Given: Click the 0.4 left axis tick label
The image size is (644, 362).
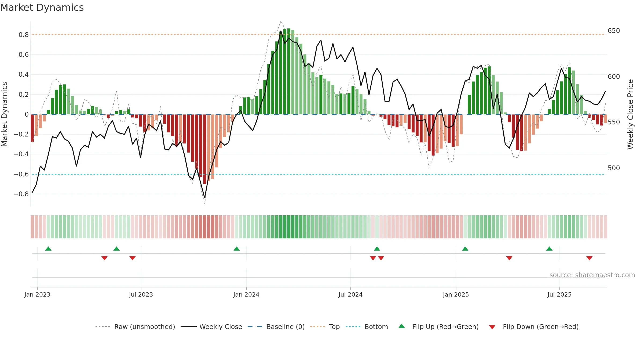Looking at the screenshot, I should tap(24, 75).
